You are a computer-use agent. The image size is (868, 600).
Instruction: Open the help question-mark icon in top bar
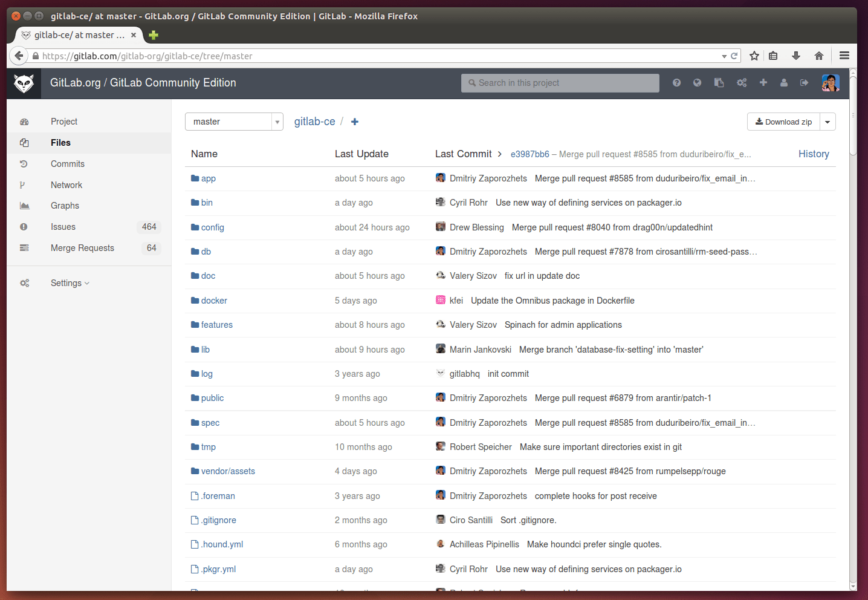click(676, 82)
